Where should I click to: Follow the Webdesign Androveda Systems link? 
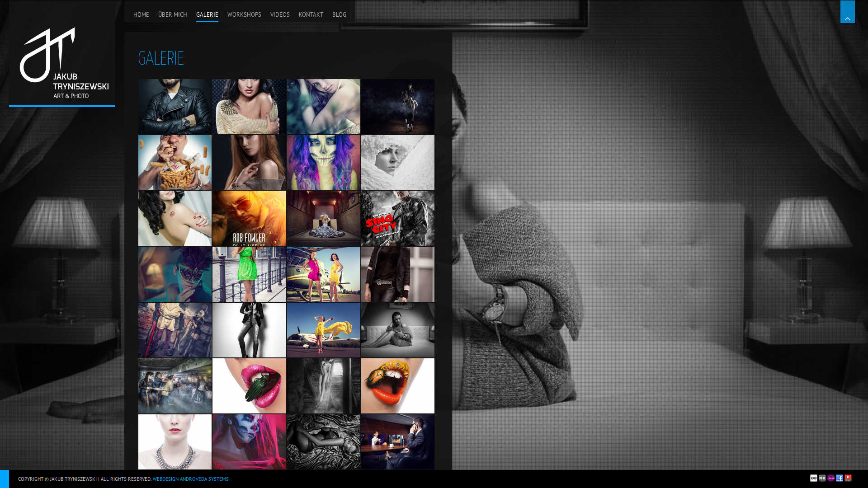[190, 479]
